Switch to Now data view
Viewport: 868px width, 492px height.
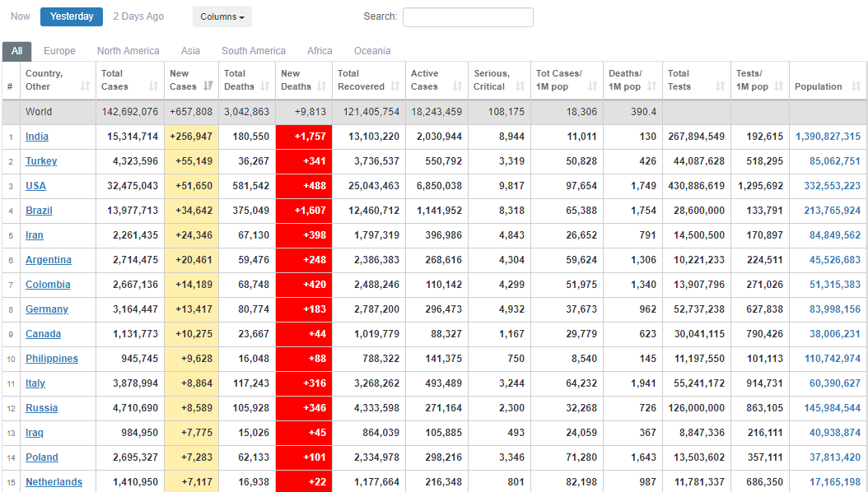point(21,16)
